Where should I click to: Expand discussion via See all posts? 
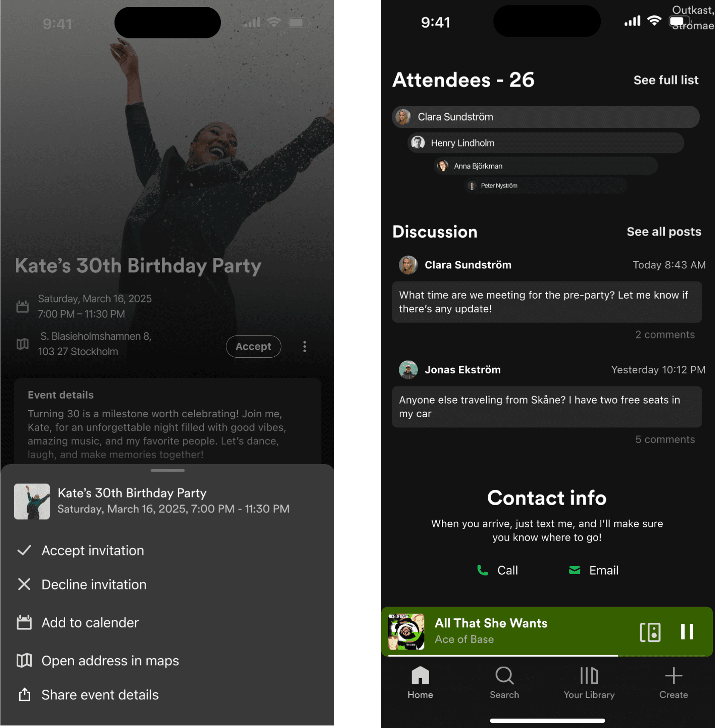coord(663,232)
